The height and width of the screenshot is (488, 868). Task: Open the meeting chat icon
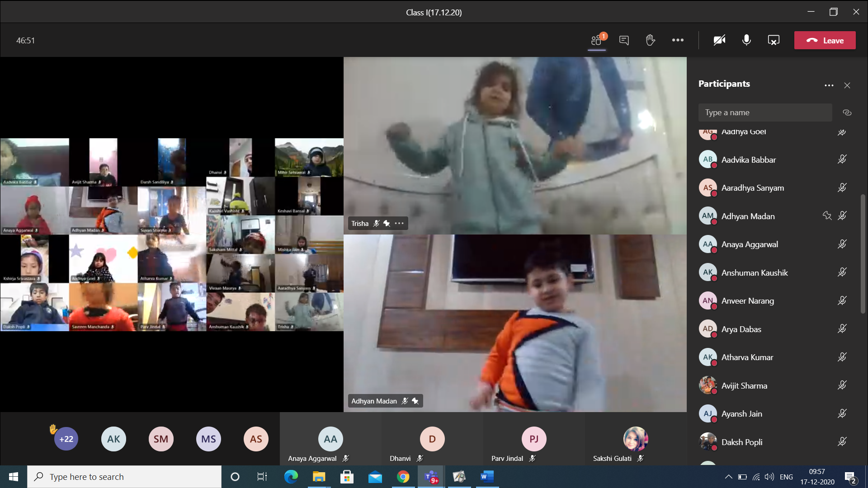pos(624,40)
